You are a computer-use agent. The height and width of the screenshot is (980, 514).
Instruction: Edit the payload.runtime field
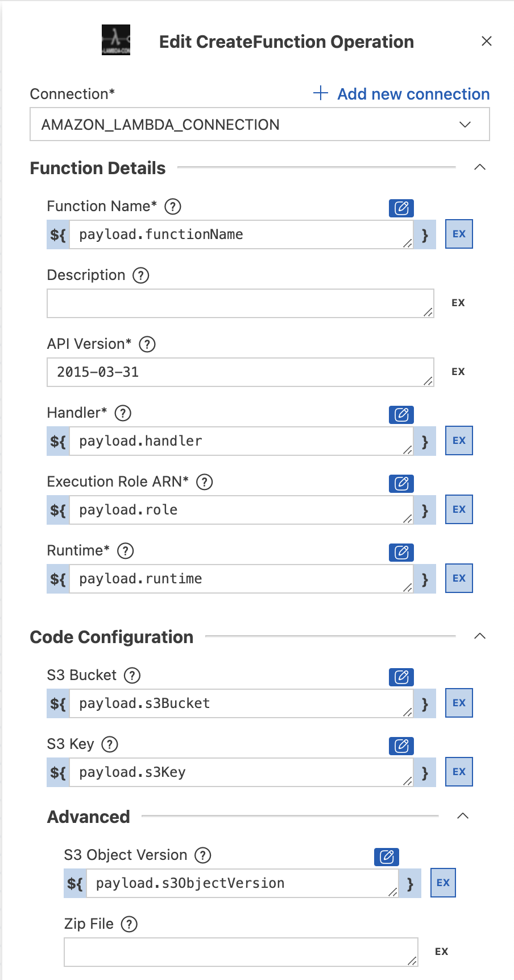click(241, 579)
